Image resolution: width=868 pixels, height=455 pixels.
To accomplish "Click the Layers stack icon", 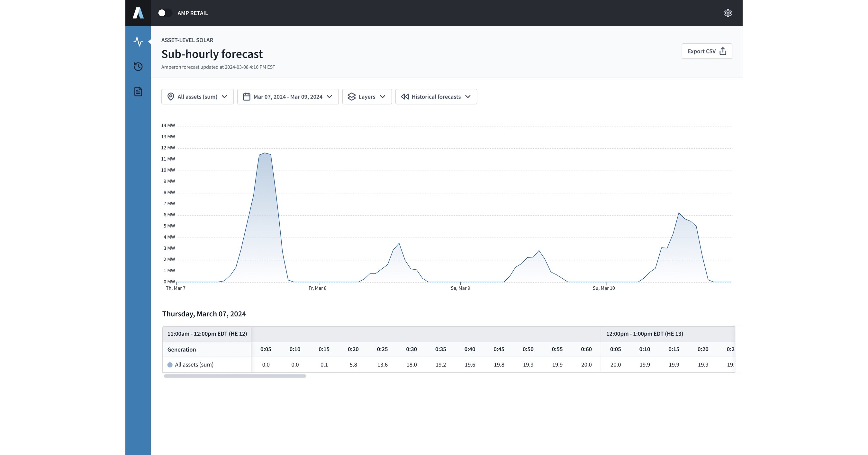I will point(351,97).
